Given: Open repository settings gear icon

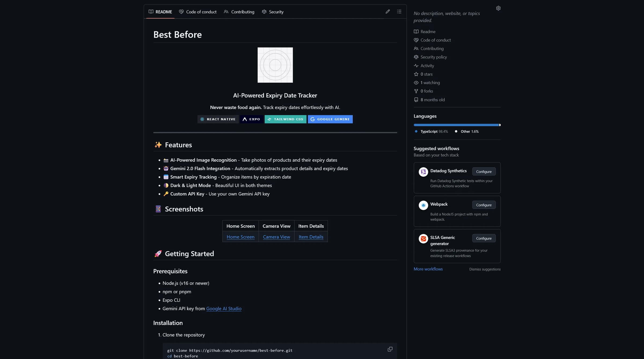Looking at the screenshot, I should [498, 8].
